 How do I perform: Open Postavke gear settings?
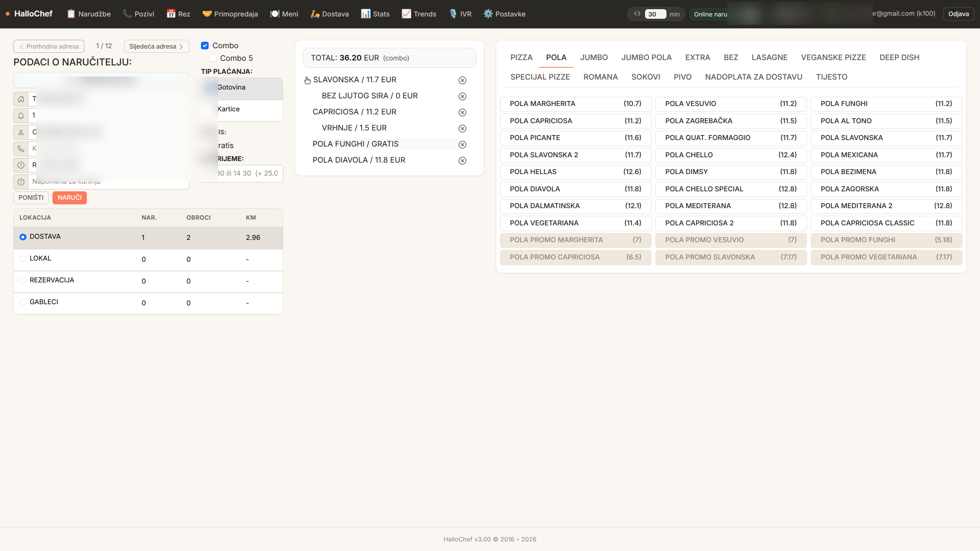[x=488, y=14]
